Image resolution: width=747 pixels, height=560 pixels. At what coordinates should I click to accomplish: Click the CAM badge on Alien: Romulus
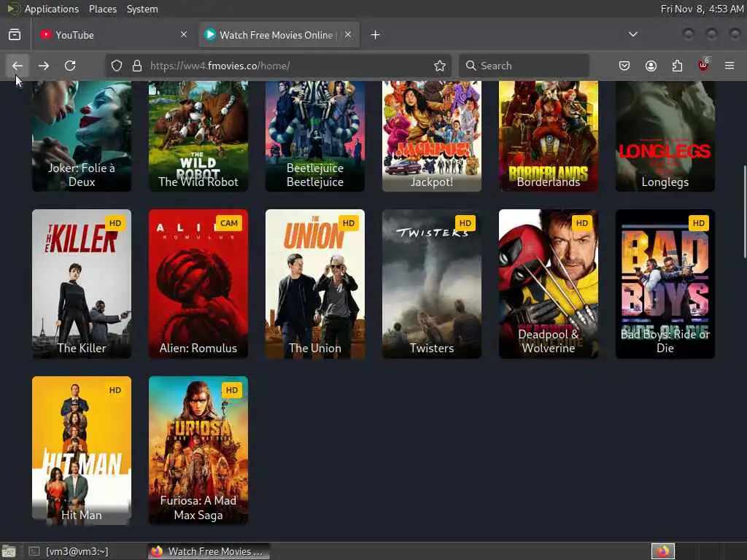click(228, 223)
